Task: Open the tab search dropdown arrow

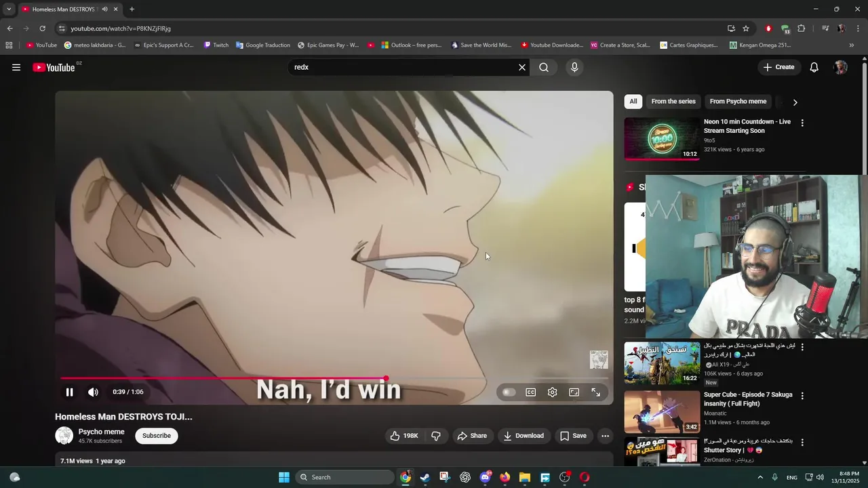Action: pyautogui.click(x=9, y=9)
